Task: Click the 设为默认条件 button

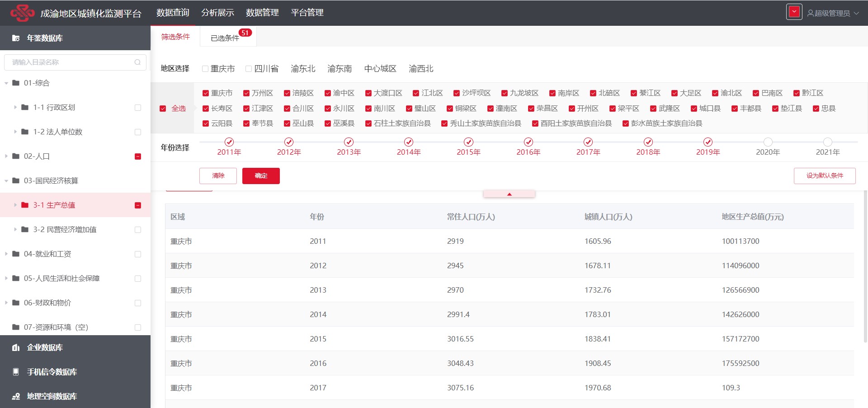Action: (x=825, y=176)
